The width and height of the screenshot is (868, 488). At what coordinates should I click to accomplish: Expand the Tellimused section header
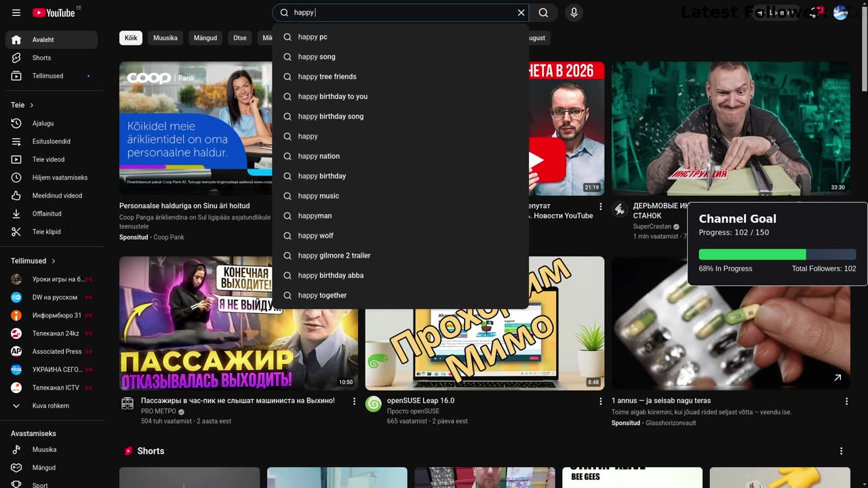[33, 261]
